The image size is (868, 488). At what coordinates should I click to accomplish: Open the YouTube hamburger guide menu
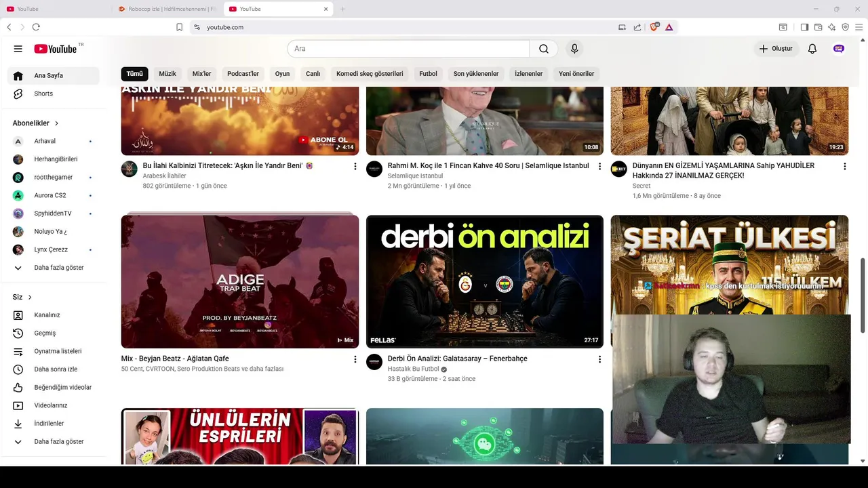pyautogui.click(x=18, y=49)
